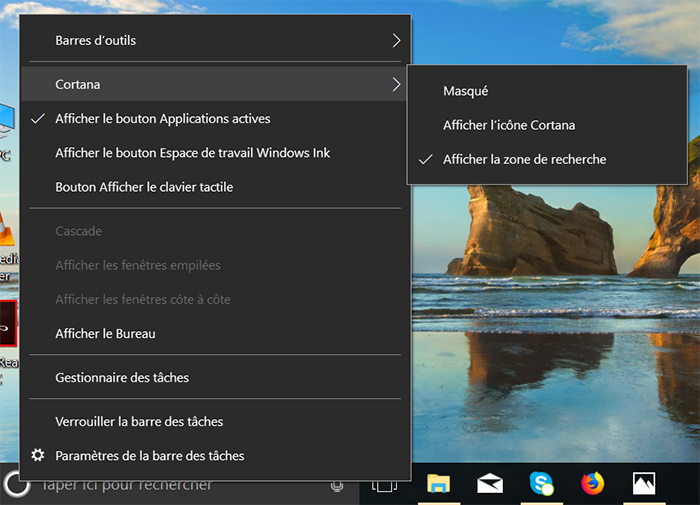Select Afficher la zone de recherche option
The width and height of the screenshot is (700, 505).
click(524, 159)
